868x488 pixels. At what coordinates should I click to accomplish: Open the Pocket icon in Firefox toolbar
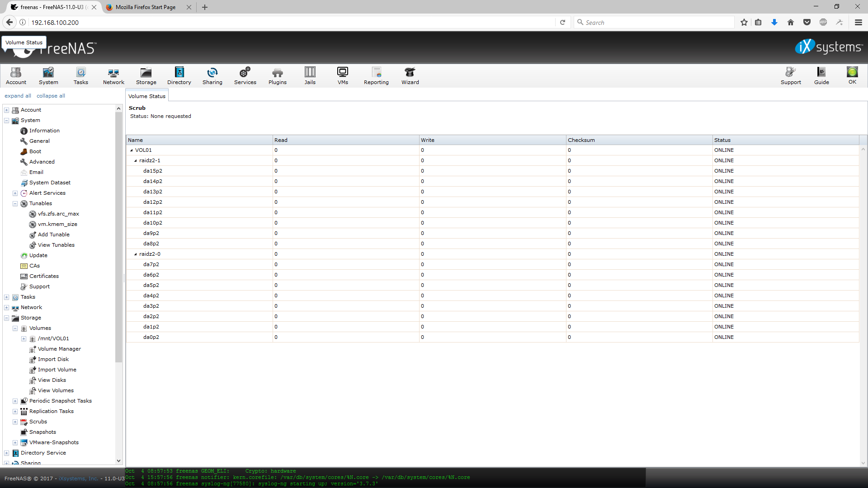coord(807,22)
